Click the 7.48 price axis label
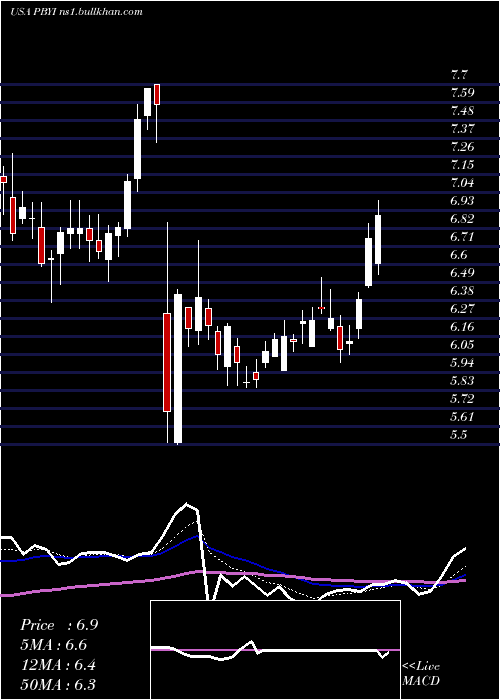500x700 pixels. point(462,111)
